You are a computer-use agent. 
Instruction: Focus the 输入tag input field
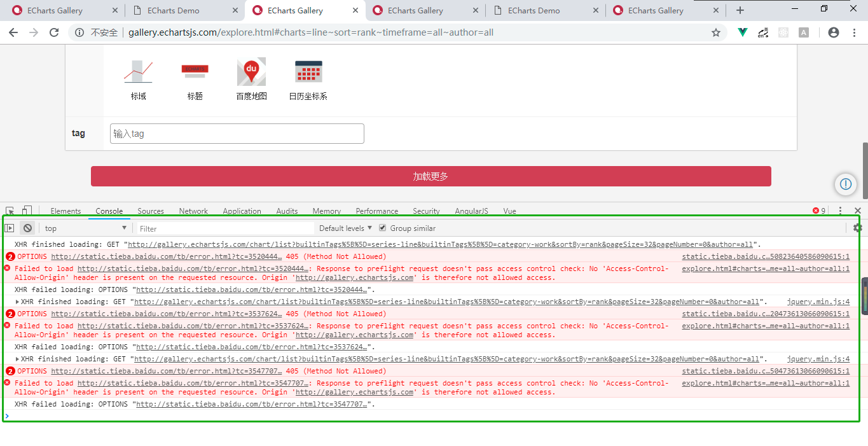point(237,134)
